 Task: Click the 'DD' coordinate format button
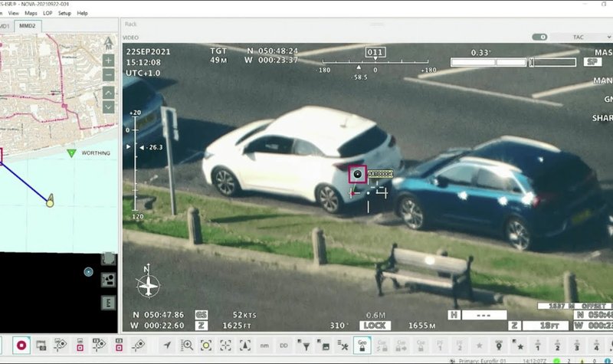[284, 346]
